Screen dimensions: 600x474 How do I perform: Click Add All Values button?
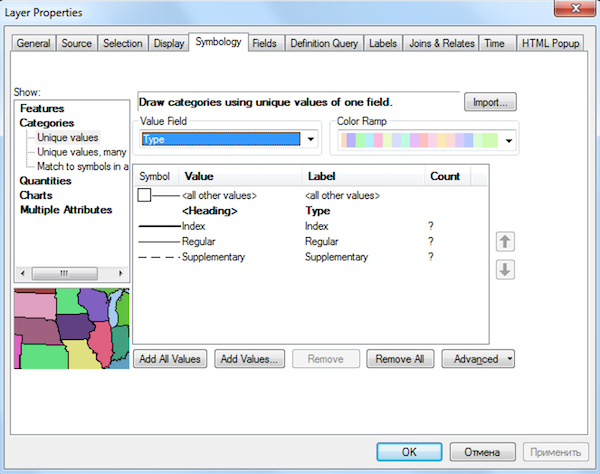170,359
